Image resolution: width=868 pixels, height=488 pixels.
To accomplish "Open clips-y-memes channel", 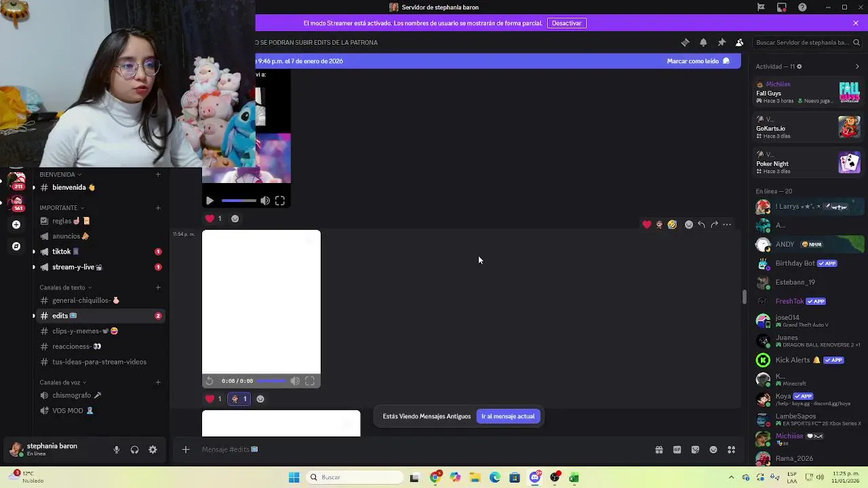I will click(x=100, y=331).
